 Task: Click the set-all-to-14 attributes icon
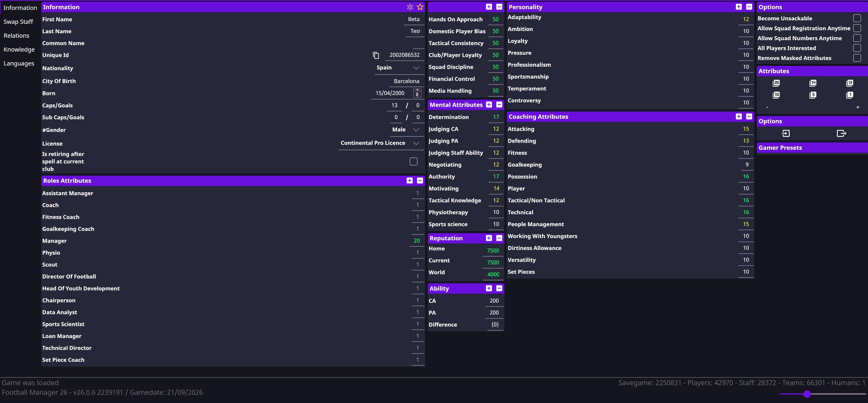[813, 83]
